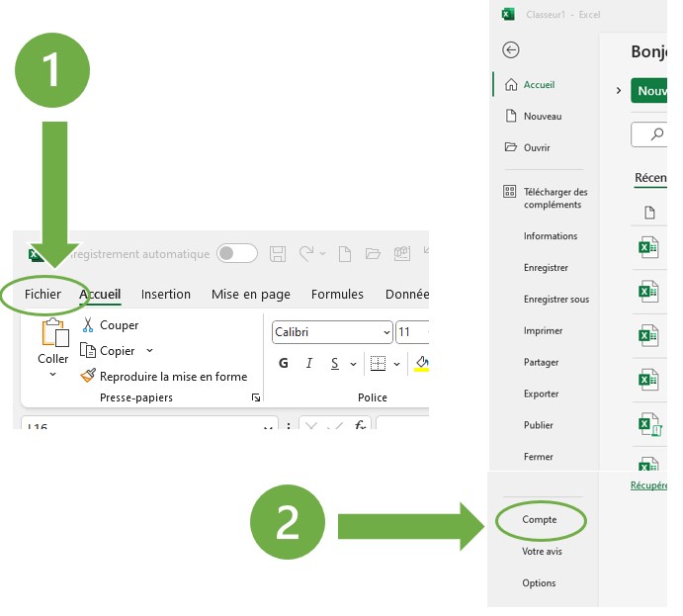
Task: Open the Presse-papiers dialog launcher
Action: (256, 397)
